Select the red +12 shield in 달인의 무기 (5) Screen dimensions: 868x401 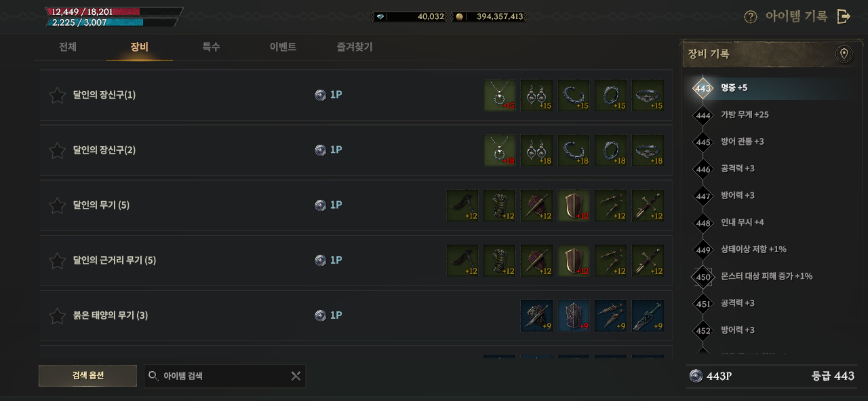pyautogui.click(x=573, y=205)
